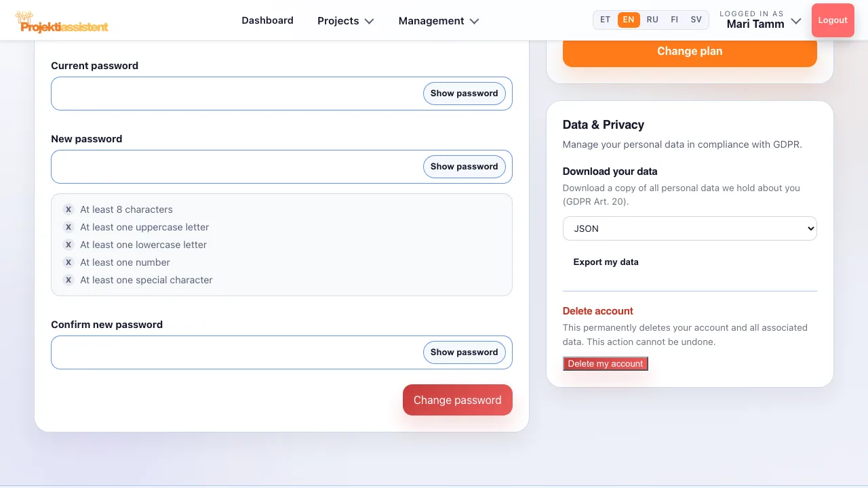The width and height of the screenshot is (868, 488).
Task: Click Export my data
Action: point(606,262)
